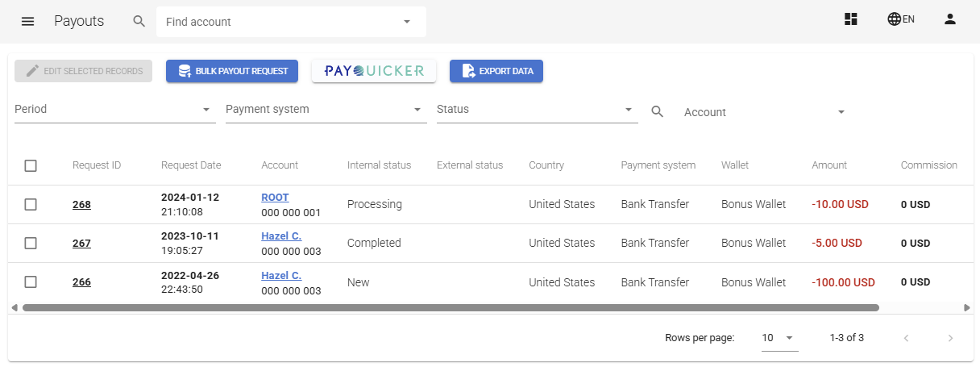Open the hamburger navigation menu

click(27, 22)
